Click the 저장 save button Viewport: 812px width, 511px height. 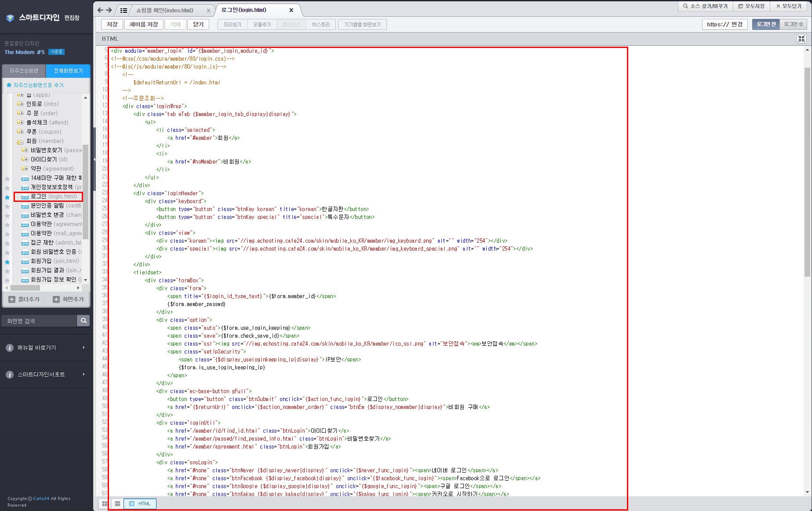click(112, 25)
